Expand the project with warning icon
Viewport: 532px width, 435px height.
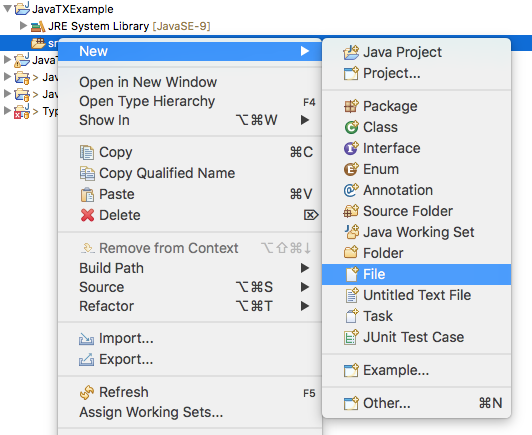[7, 60]
